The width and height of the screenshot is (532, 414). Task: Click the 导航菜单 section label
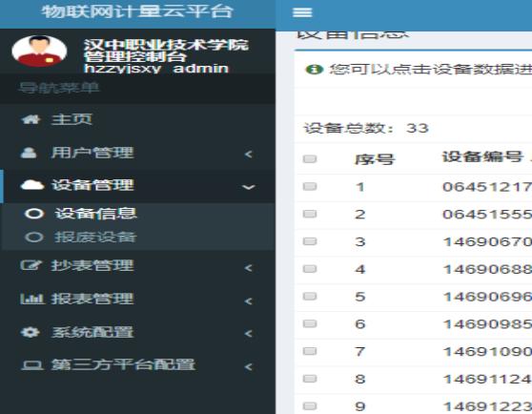coord(59,88)
